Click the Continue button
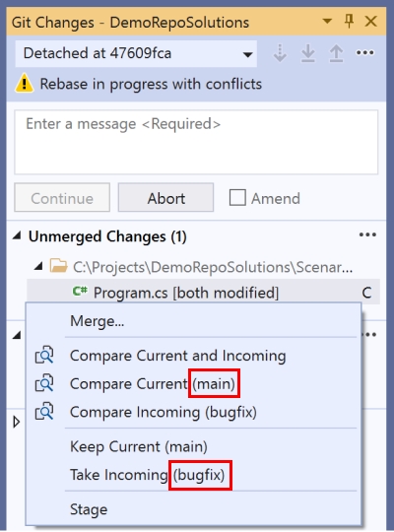The image size is (394, 532). tap(62, 198)
